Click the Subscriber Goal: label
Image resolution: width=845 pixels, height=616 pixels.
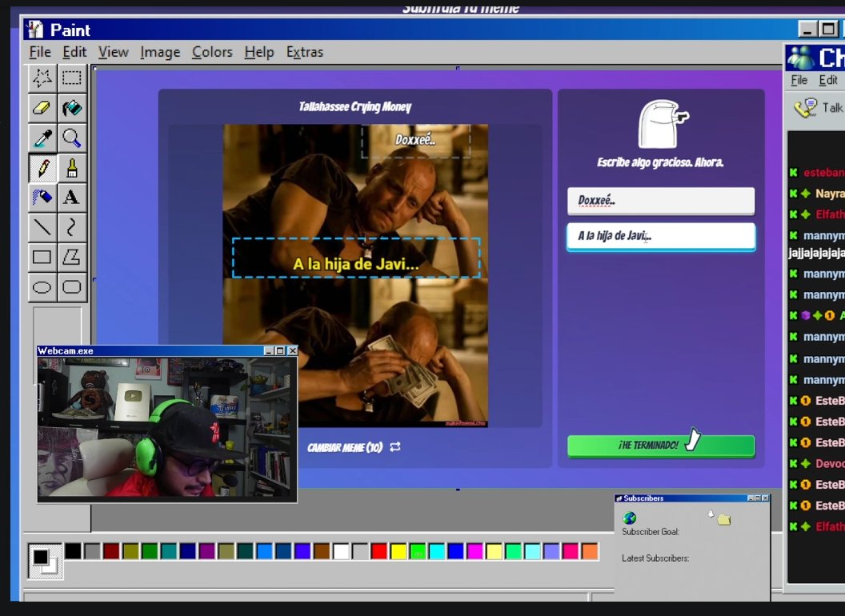pyautogui.click(x=651, y=532)
